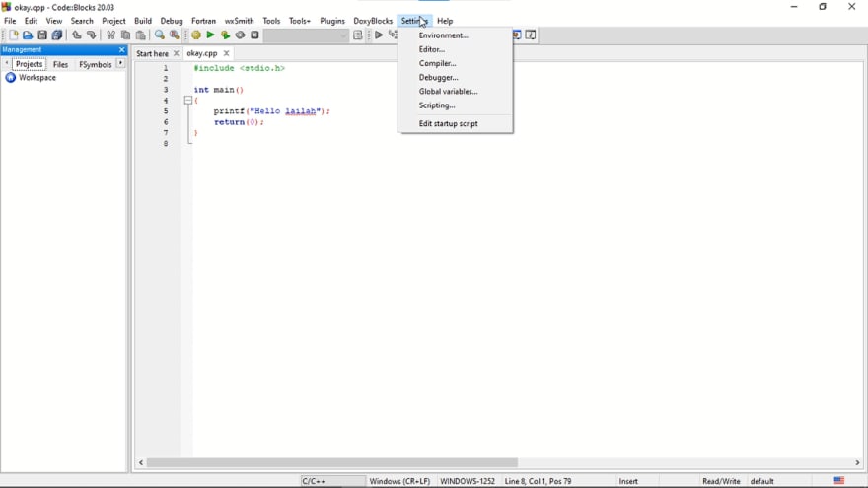Viewport: 868px width, 488px height.
Task: Click the Copy toolbar icon
Action: [x=125, y=35]
